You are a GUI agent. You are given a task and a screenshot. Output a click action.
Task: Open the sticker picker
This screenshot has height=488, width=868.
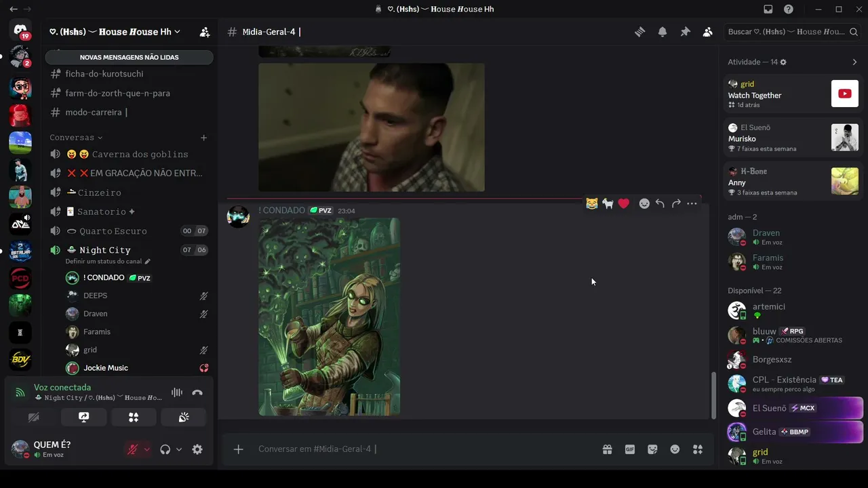pos(652,449)
